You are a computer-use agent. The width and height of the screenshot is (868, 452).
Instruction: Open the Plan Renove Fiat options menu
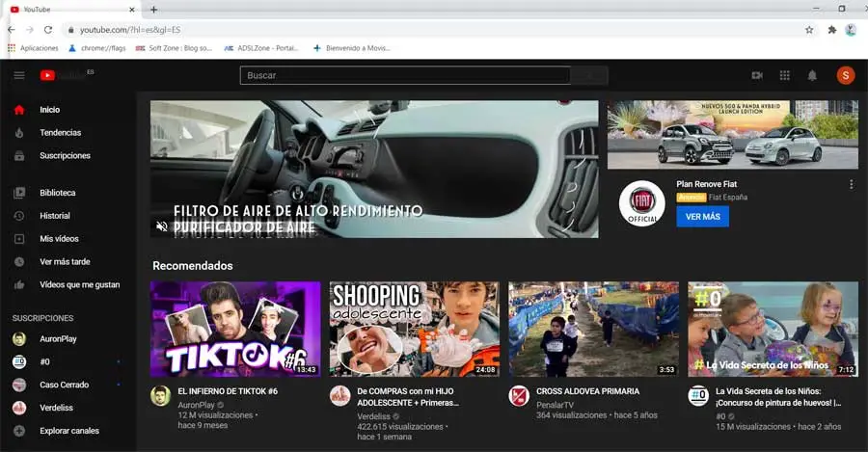[x=851, y=184]
